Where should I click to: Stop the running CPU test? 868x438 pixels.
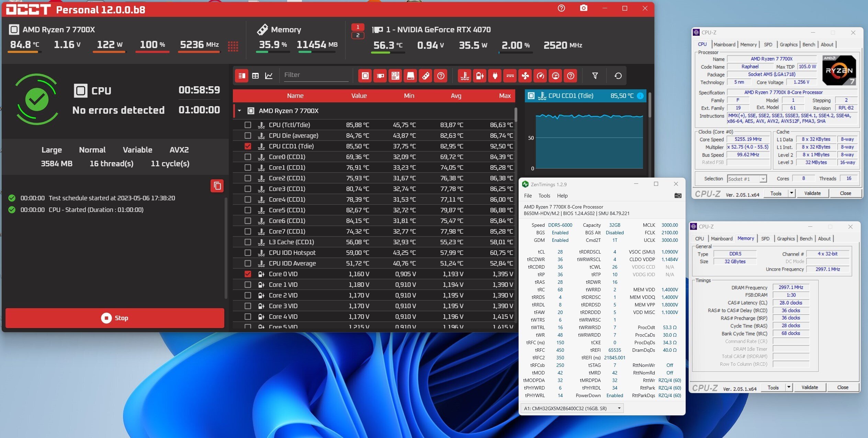[x=115, y=318]
